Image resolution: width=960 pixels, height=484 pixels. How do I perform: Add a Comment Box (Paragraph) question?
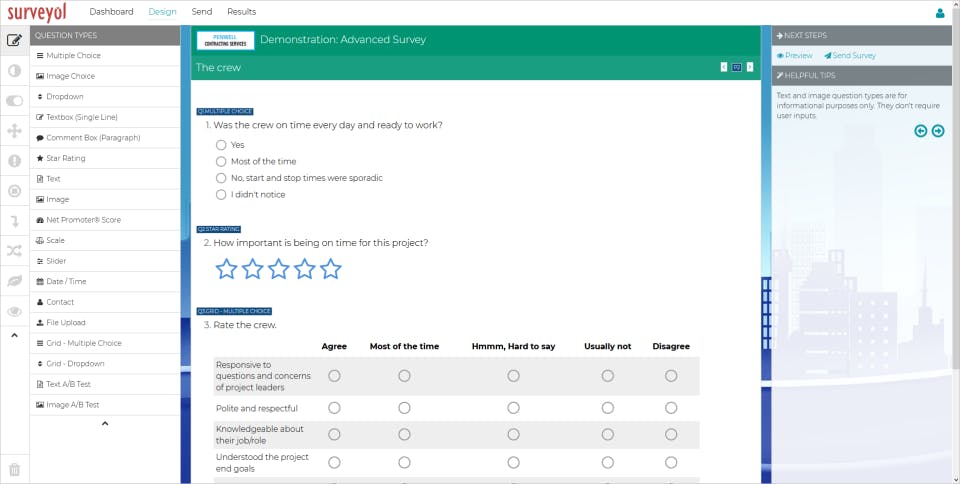pyautogui.click(x=105, y=138)
